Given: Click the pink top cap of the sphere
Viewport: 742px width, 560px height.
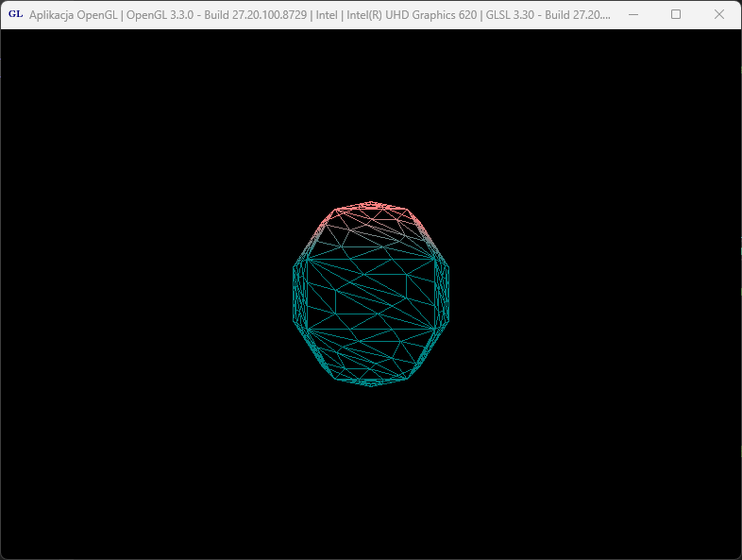Looking at the screenshot, I should [x=371, y=212].
